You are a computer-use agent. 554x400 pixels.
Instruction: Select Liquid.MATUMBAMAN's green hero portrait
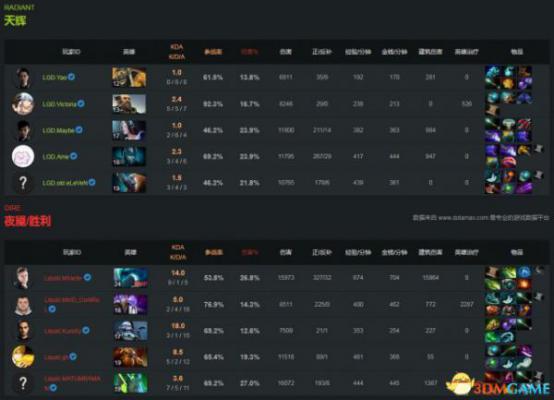[x=130, y=383]
